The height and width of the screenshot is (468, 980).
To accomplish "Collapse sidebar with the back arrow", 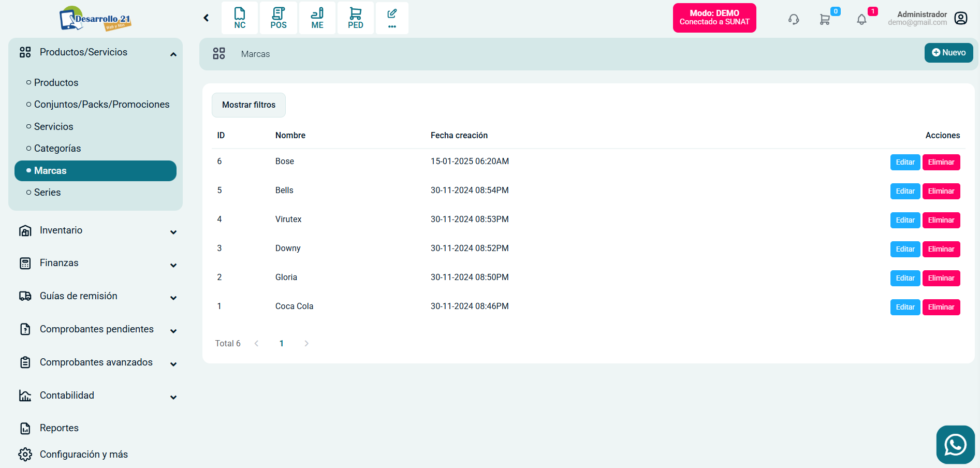I will [206, 18].
